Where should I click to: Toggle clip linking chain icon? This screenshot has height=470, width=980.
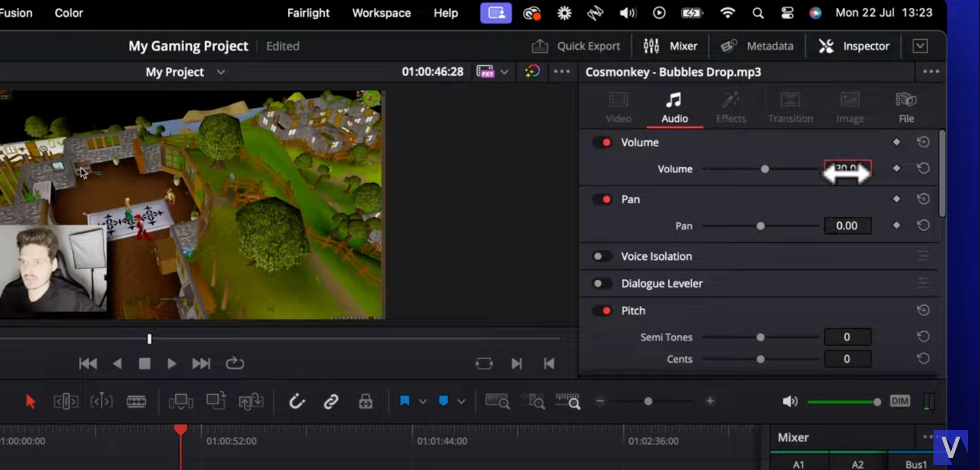[331, 401]
